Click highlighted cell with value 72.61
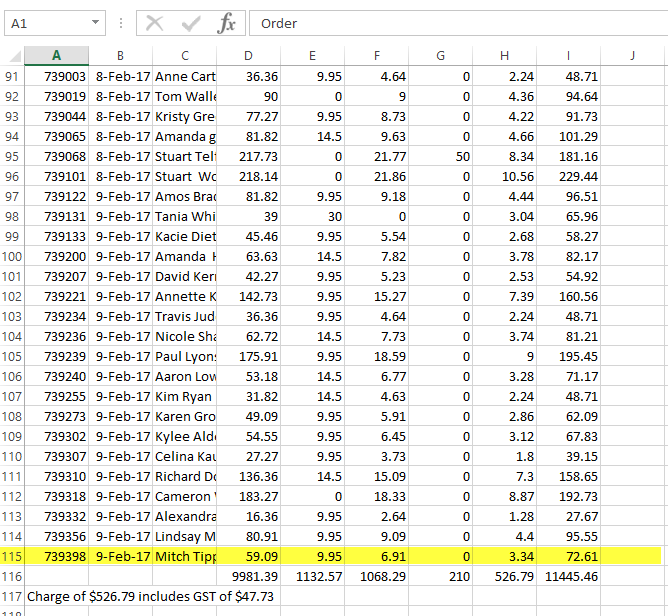 tap(568, 556)
